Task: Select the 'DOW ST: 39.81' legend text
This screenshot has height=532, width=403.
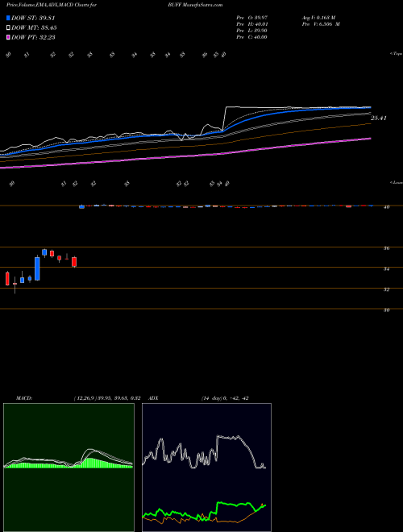Action: (x=33, y=18)
